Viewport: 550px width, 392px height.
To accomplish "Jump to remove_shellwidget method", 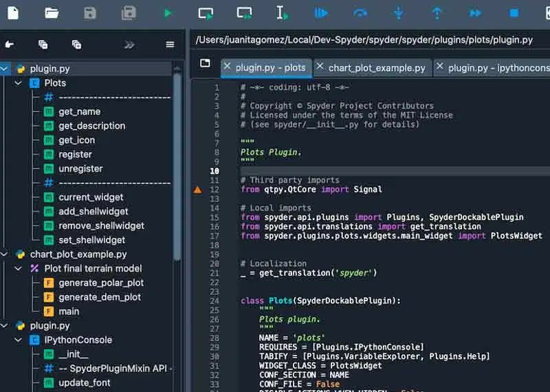I will pyautogui.click(x=101, y=226).
